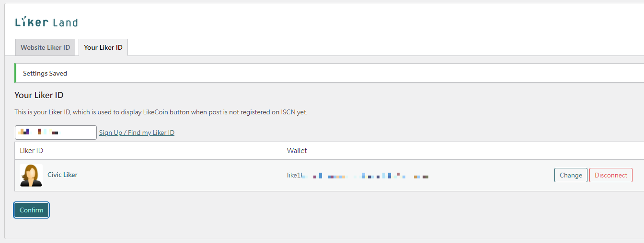Switch to the Website Liker ID tab

[x=46, y=47]
